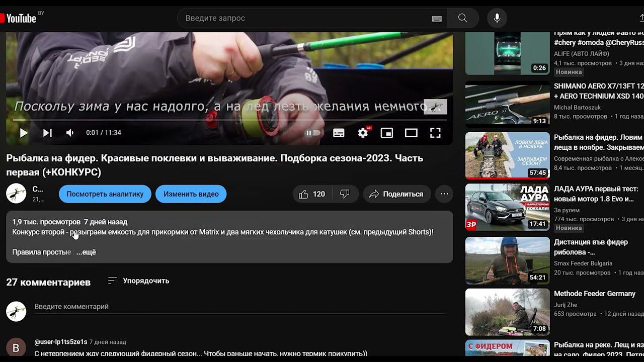This screenshot has height=362, width=644.
Task: Open the "Упорядочить" comment sorting menu
Action: point(138,281)
